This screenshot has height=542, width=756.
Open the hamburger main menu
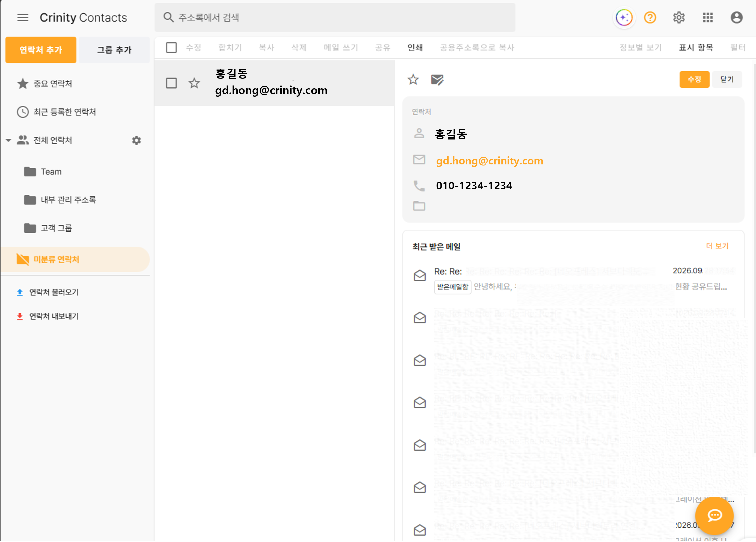click(23, 17)
